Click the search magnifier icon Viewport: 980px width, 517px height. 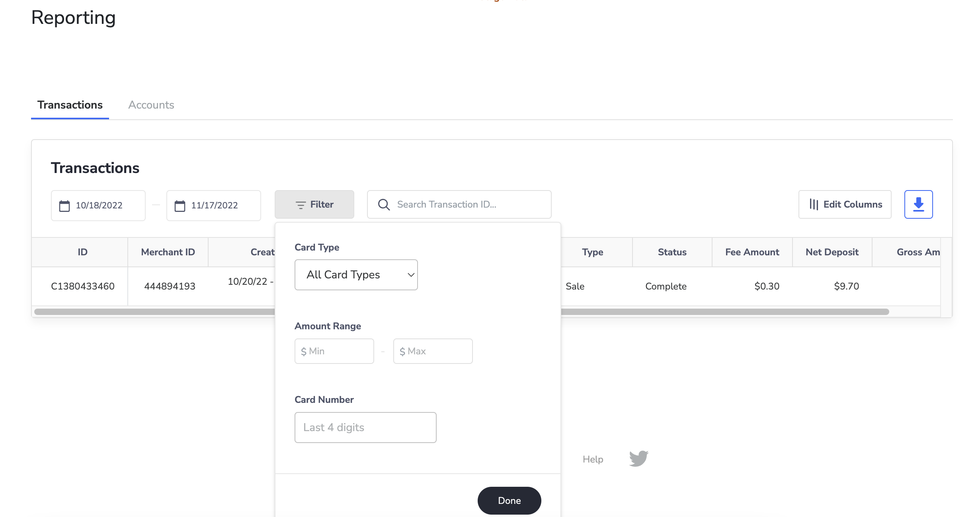(384, 205)
